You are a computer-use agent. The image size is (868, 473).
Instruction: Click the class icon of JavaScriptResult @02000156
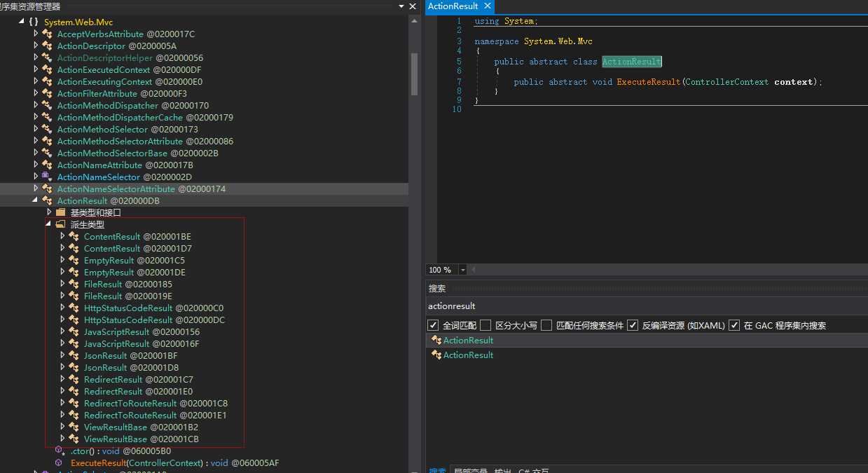point(74,332)
